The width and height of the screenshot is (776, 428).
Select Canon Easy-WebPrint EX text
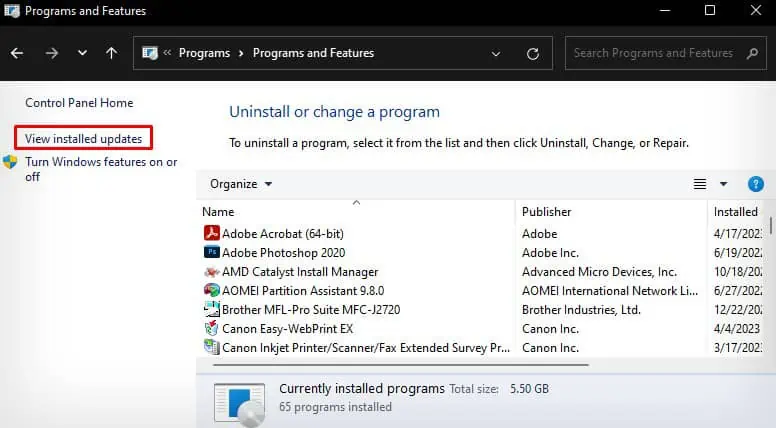[x=288, y=329]
